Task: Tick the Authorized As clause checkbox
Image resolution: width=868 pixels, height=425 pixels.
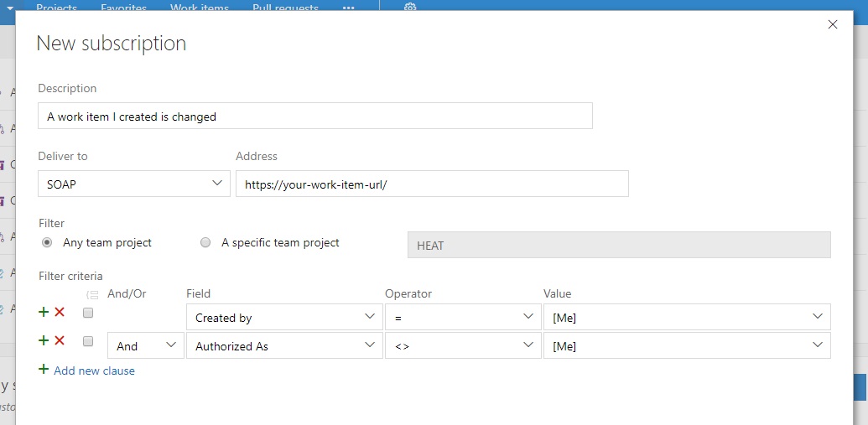Action: tap(88, 341)
